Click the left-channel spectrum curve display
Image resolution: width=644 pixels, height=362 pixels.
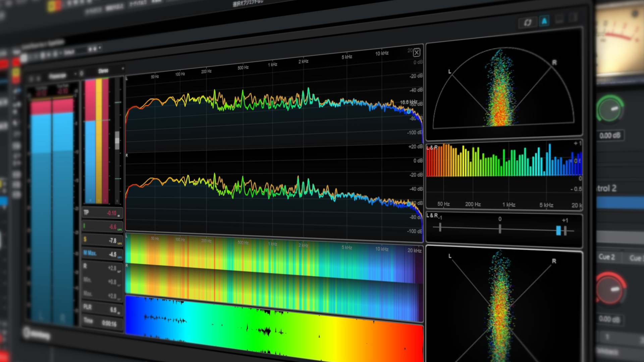tap(274, 104)
